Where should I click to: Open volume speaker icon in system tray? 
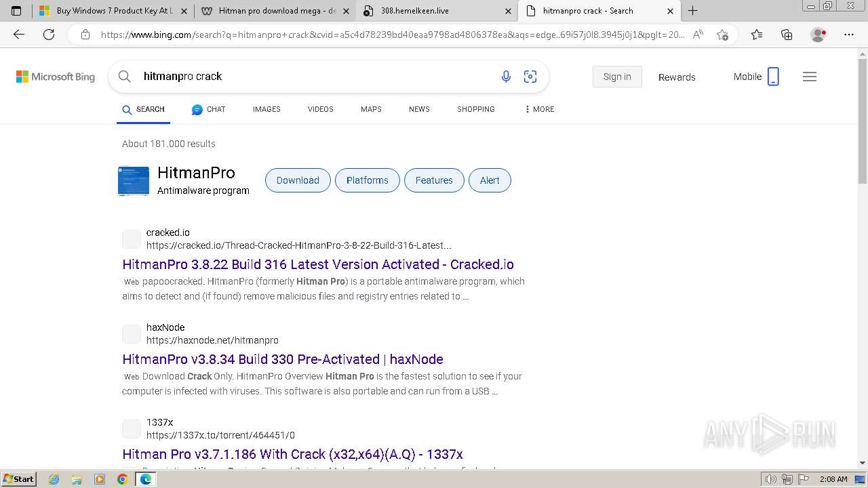tap(771, 479)
